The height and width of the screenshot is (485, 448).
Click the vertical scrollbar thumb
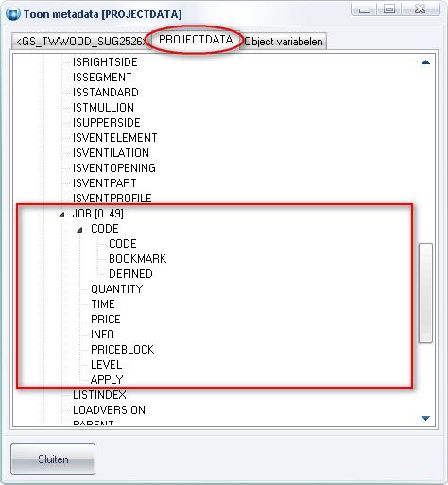[425, 293]
